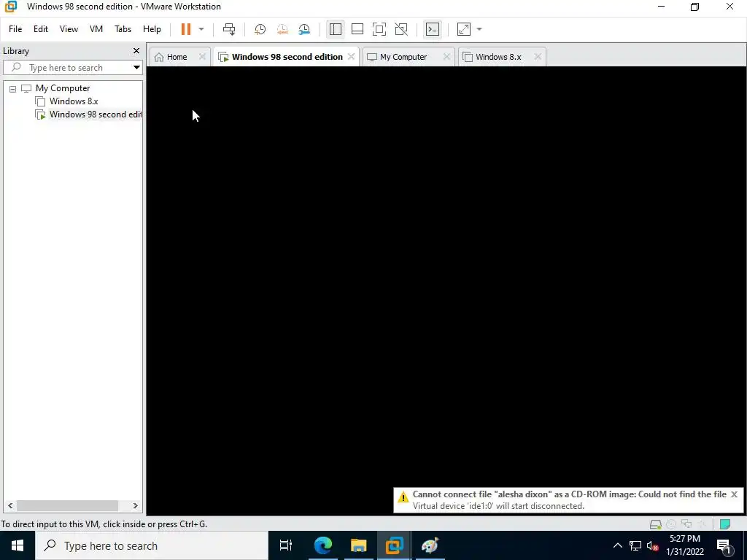Click the network tray icon
747x560 pixels.
point(635,545)
